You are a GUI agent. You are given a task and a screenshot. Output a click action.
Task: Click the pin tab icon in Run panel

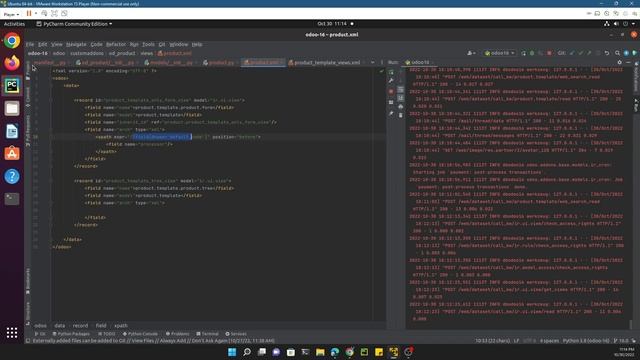(x=391, y=113)
